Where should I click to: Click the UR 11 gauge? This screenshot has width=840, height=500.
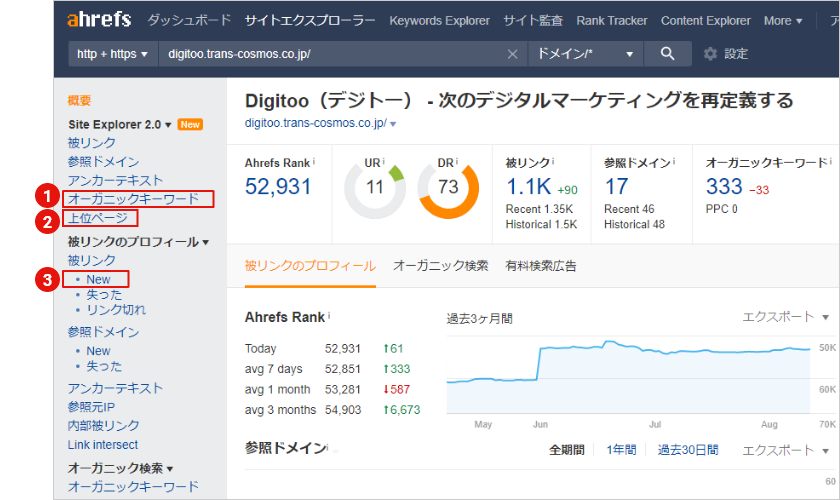(374, 189)
